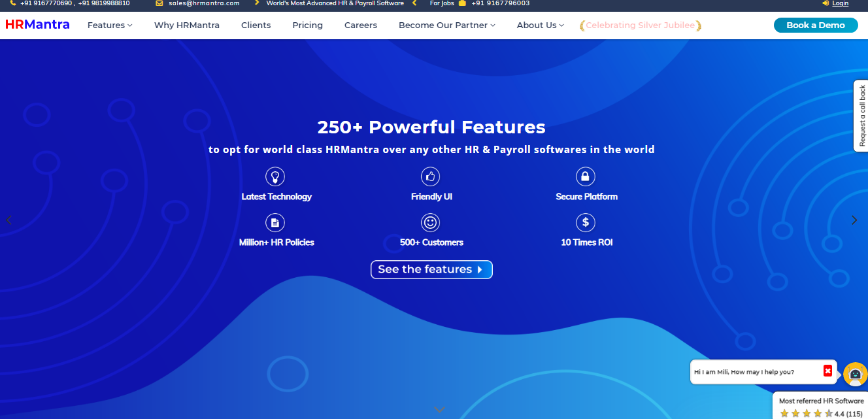Click the Friendly UI thumbs-up icon
The height and width of the screenshot is (419, 868).
coord(430,176)
